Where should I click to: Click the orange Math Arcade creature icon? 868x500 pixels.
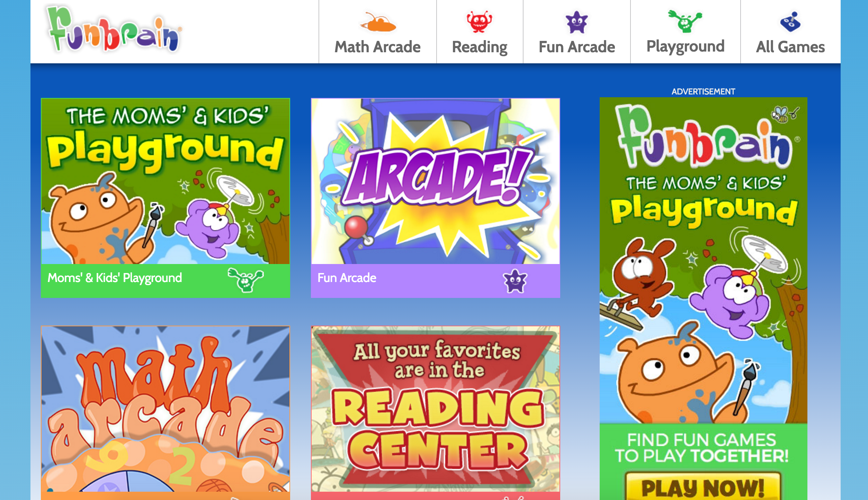378,22
